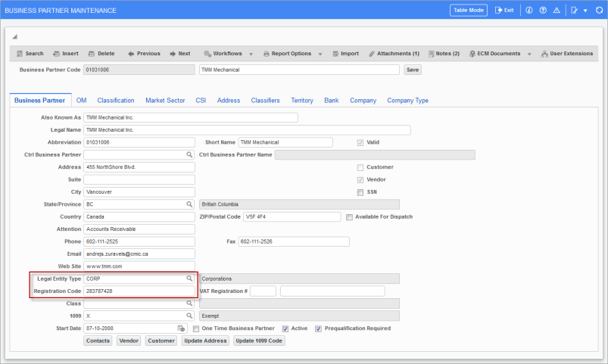Toggle Prequalification Required checkbox
This screenshot has height=364, width=608.
pos(318,328)
